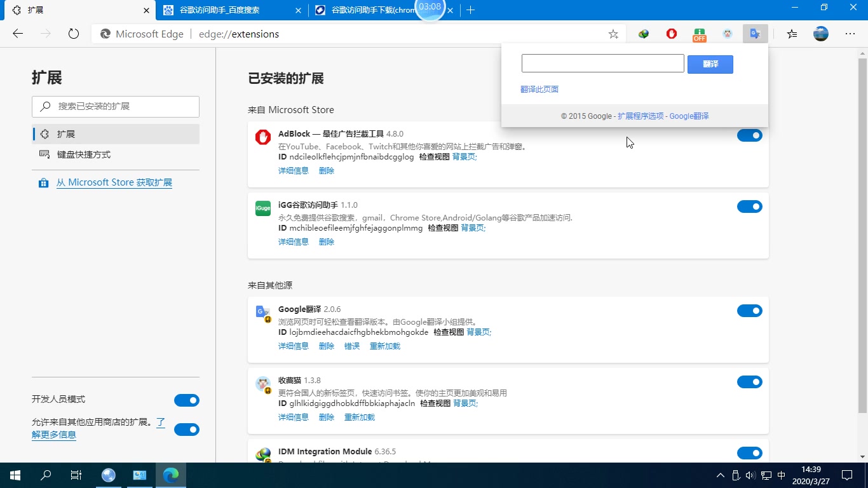The width and height of the screenshot is (868, 488).
Task: Open 扩展程序选项 link in popup
Action: (x=641, y=116)
